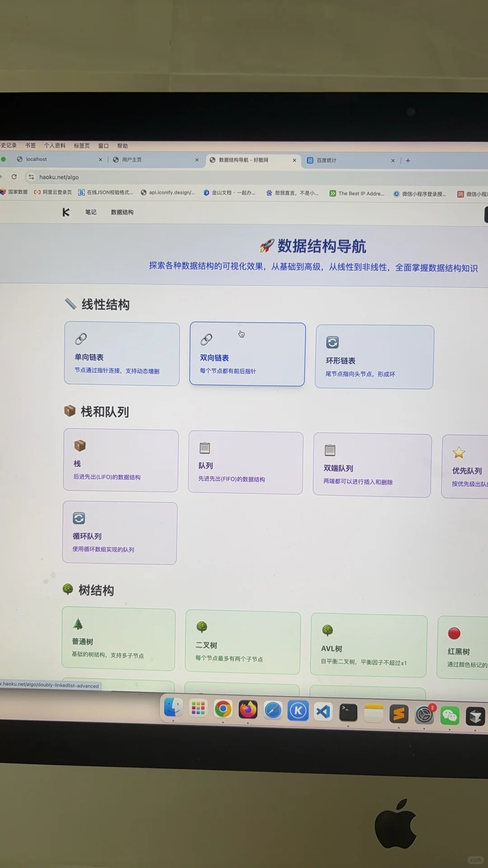Open Terminal from the Dock
Screen dimensions: 488x868
pos(348,712)
